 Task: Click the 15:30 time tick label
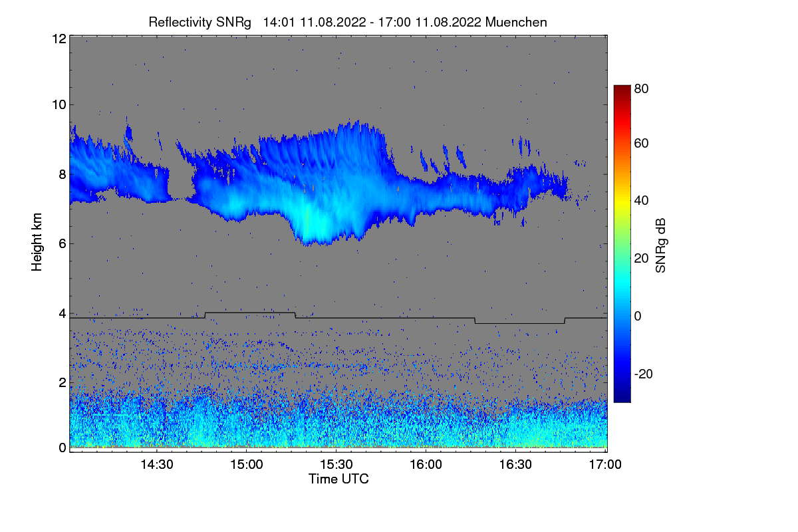tap(336, 464)
